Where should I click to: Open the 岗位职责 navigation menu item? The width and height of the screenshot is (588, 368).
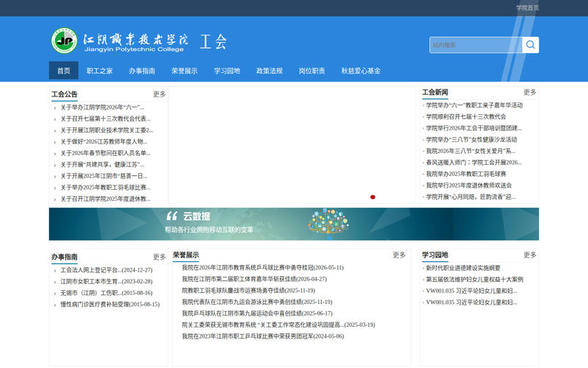pos(312,71)
